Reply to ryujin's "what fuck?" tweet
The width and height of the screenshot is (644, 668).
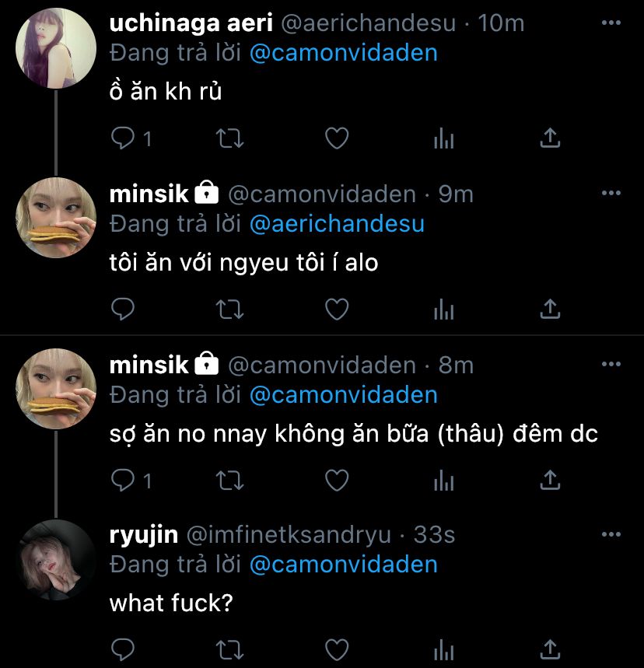tap(123, 649)
